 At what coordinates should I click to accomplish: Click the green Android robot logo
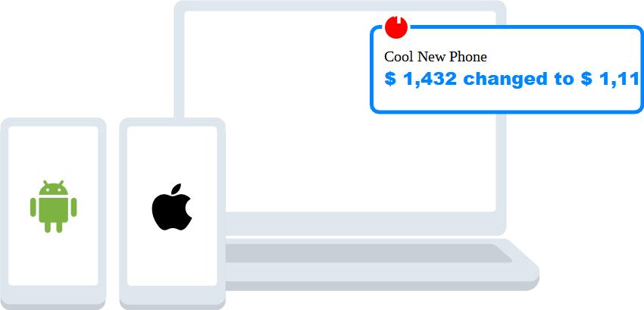(x=53, y=206)
